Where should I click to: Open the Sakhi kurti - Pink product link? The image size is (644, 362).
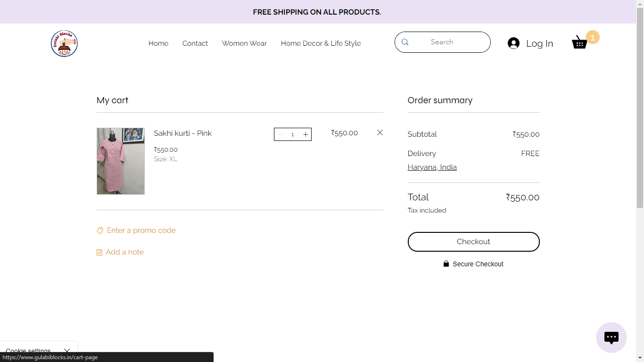pyautogui.click(x=182, y=133)
